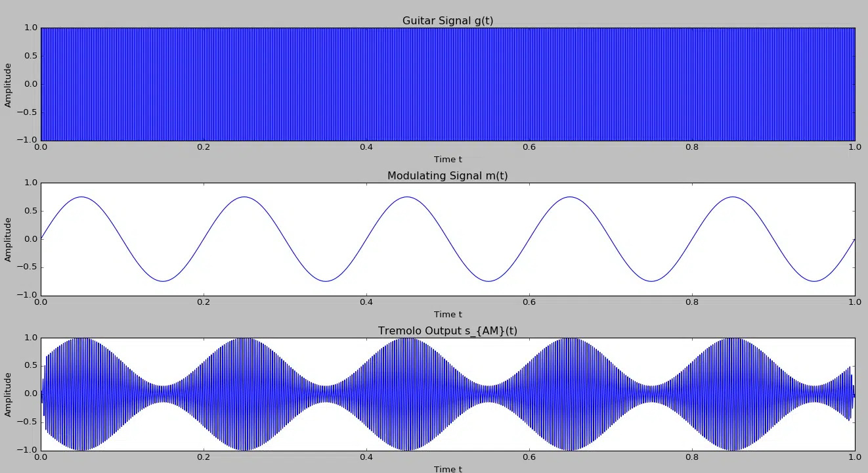Click the 0.6 x-axis tick of the Modulating Signal plot

click(x=529, y=302)
